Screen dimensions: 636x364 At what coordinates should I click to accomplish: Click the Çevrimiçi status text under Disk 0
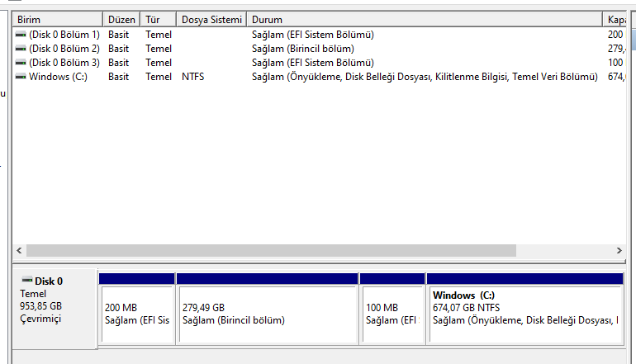(x=40, y=319)
